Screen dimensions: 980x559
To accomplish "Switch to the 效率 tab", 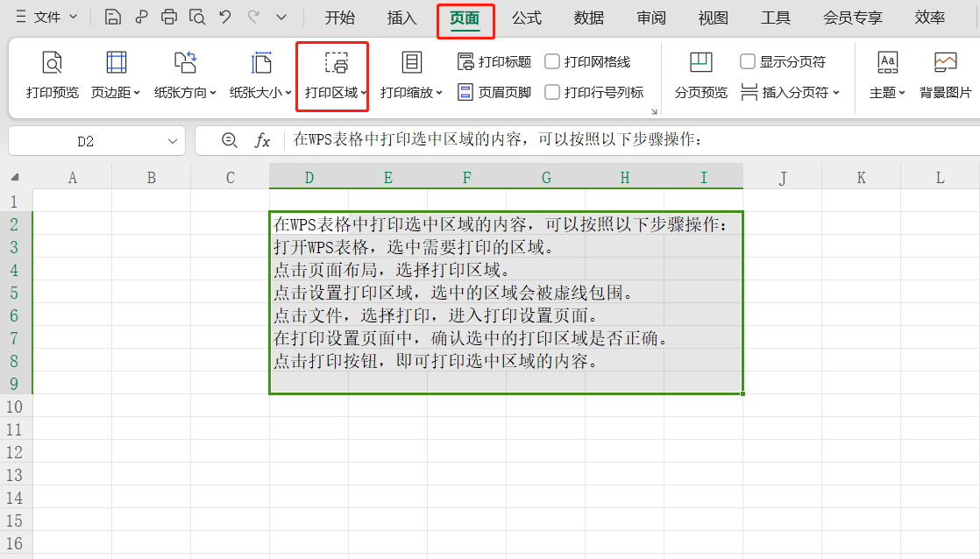I will coord(930,18).
